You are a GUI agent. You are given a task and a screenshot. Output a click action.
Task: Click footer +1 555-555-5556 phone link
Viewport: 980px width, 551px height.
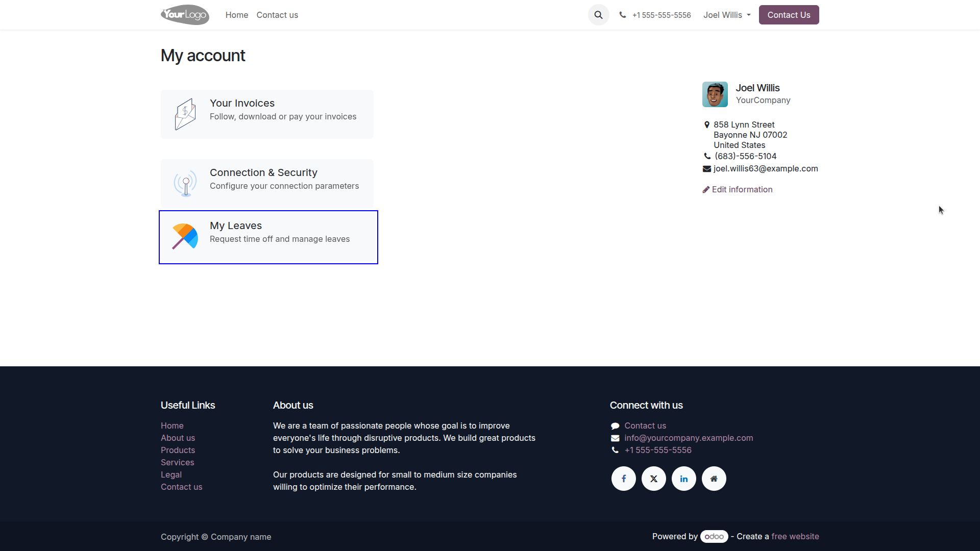658,450
